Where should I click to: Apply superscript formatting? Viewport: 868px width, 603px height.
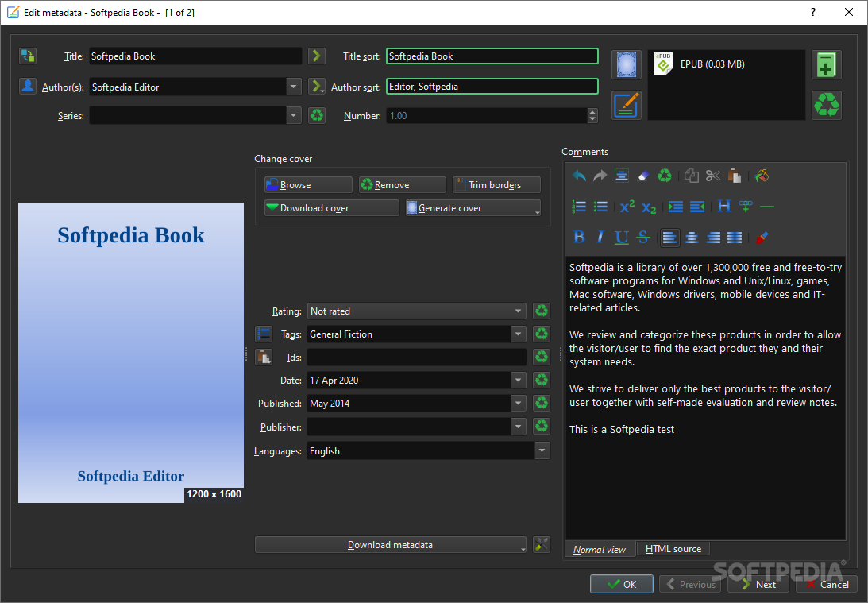(627, 207)
